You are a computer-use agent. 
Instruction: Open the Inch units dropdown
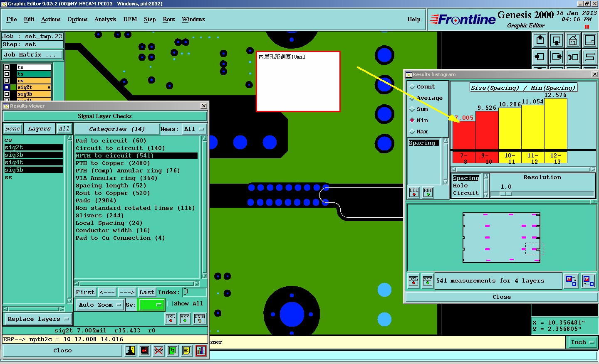[x=582, y=342]
